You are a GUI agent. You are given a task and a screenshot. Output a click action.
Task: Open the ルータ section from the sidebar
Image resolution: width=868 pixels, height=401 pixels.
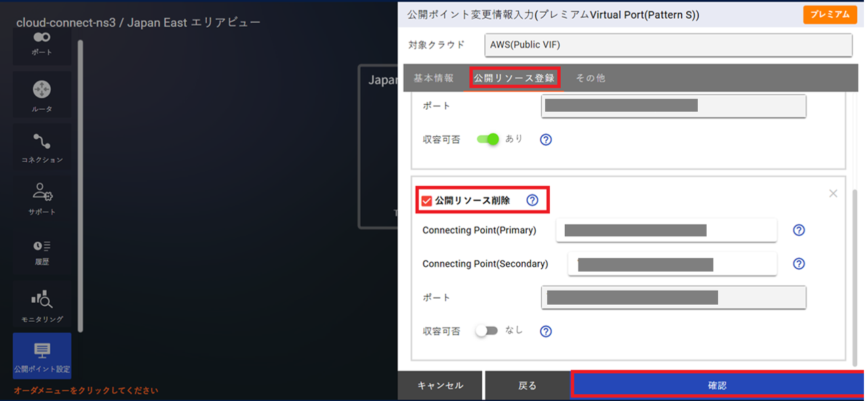coord(42,95)
